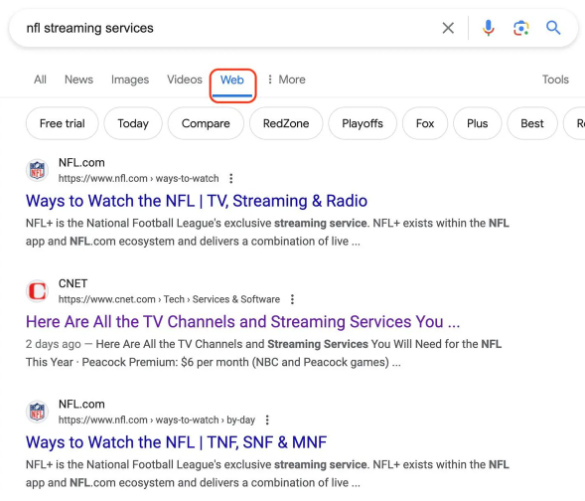Viewport: 585px width, 501px height.
Task: Open the Tools options
Action: click(x=555, y=79)
